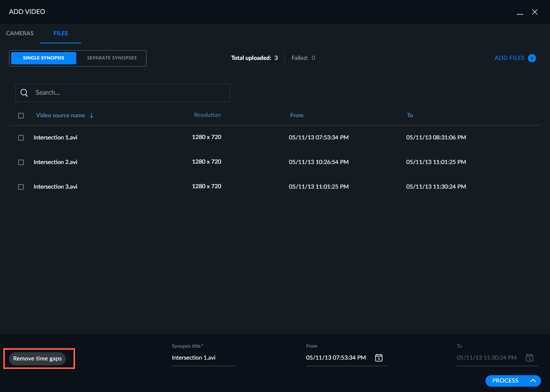Viewport: 550px width, 392px height.
Task: Minimize the Add Video dialog
Action: coord(520,12)
